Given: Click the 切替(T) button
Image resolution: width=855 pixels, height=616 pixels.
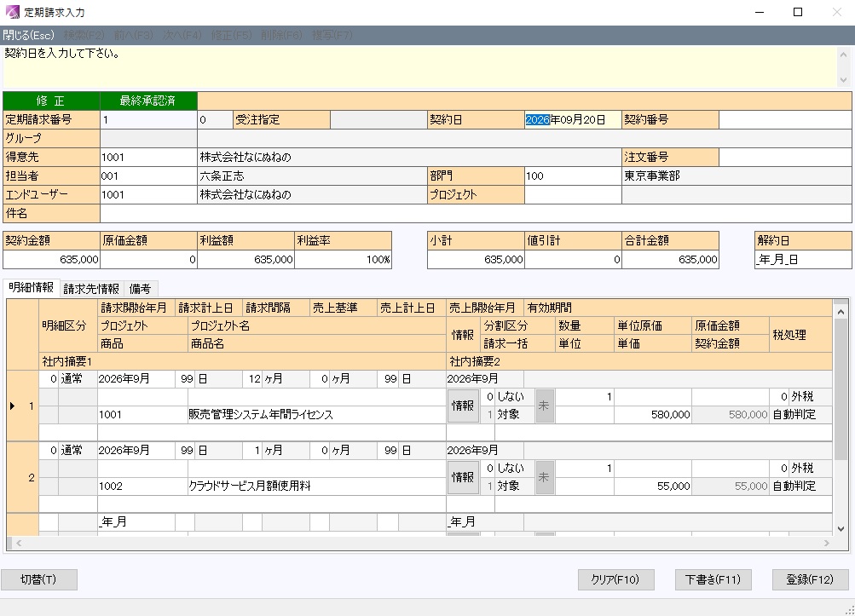Looking at the screenshot, I should [x=38, y=579].
